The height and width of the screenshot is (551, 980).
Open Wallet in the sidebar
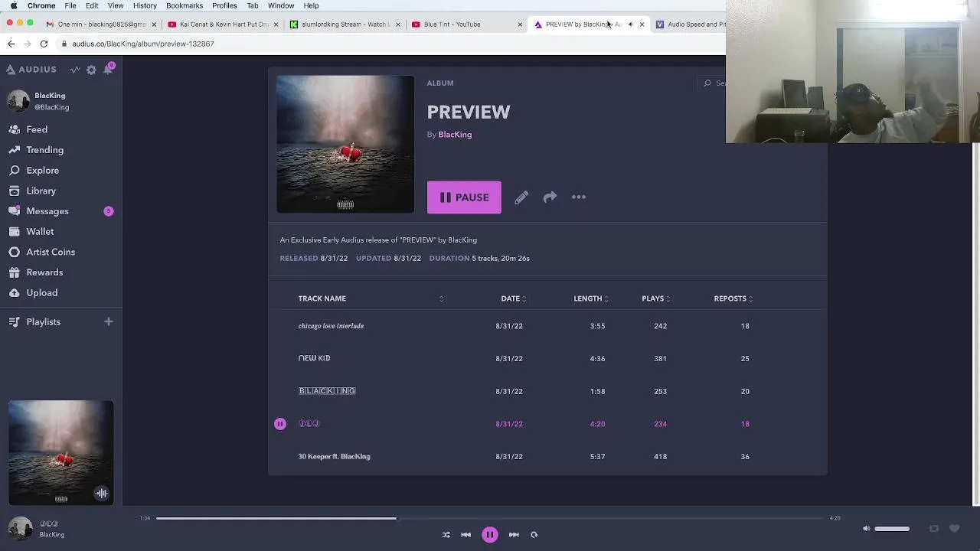(40, 232)
